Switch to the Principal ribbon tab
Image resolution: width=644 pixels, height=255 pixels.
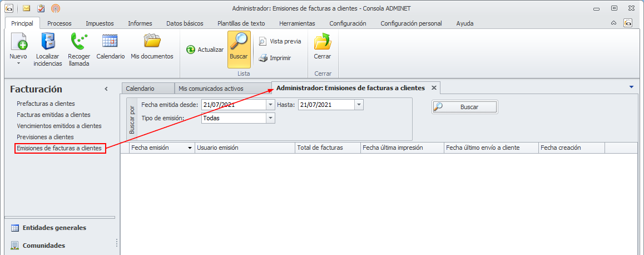coord(22,23)
